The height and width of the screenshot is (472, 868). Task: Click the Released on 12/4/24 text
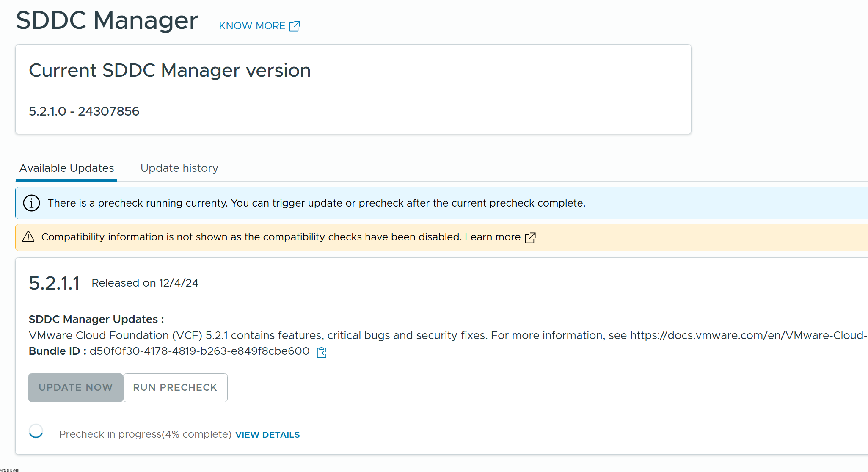coord(145,283)
